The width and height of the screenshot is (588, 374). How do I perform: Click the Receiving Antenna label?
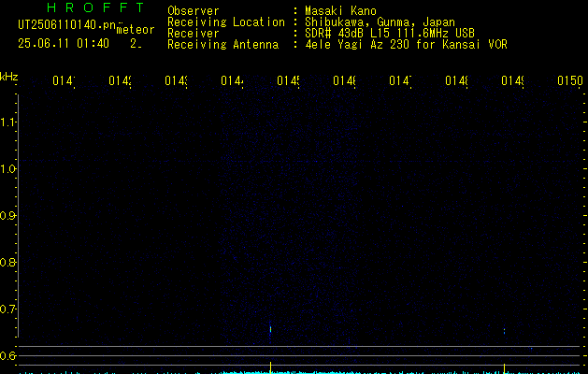click(222, 45)
